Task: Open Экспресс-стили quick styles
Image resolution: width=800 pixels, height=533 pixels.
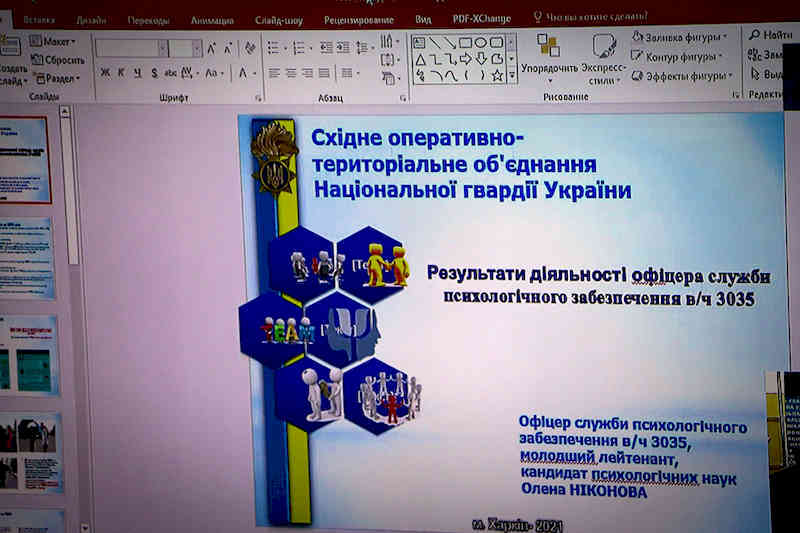Action: [604, 59]
